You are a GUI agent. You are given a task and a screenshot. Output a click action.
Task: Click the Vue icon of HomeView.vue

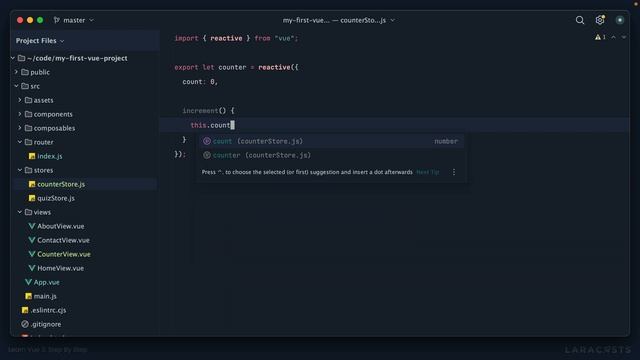tap(32, 268)
